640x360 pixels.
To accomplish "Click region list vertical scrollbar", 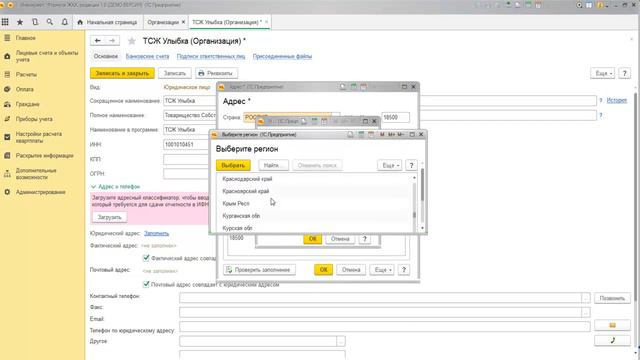I will coord(414,203).
